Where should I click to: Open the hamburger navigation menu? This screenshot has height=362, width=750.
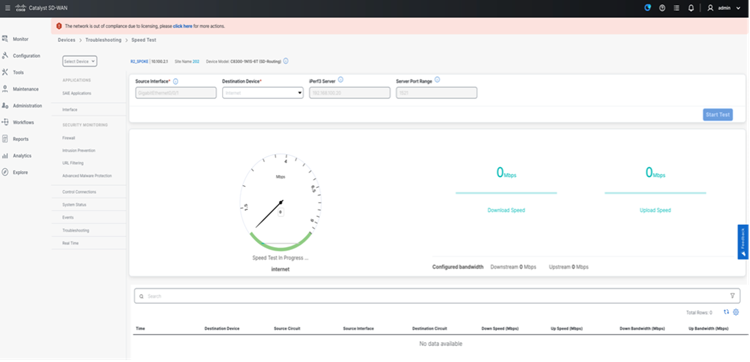pyautogui.click(x=7, y=8)
